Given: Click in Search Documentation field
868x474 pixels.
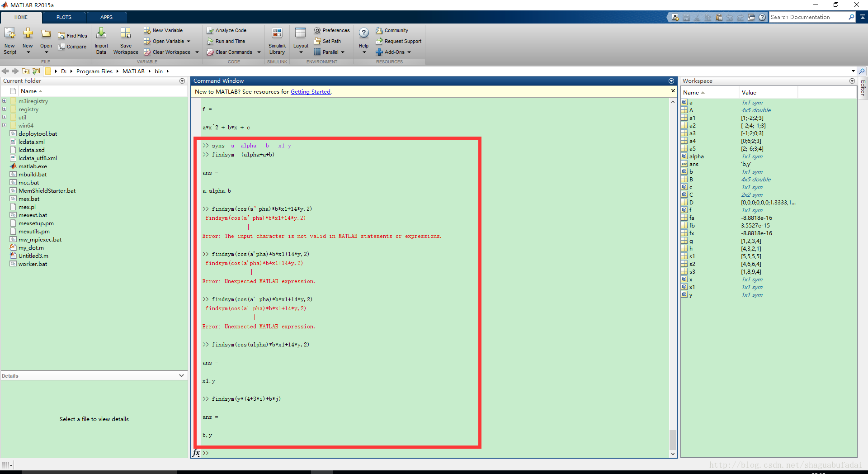Looking at the screenshot, I should (808, 17).
